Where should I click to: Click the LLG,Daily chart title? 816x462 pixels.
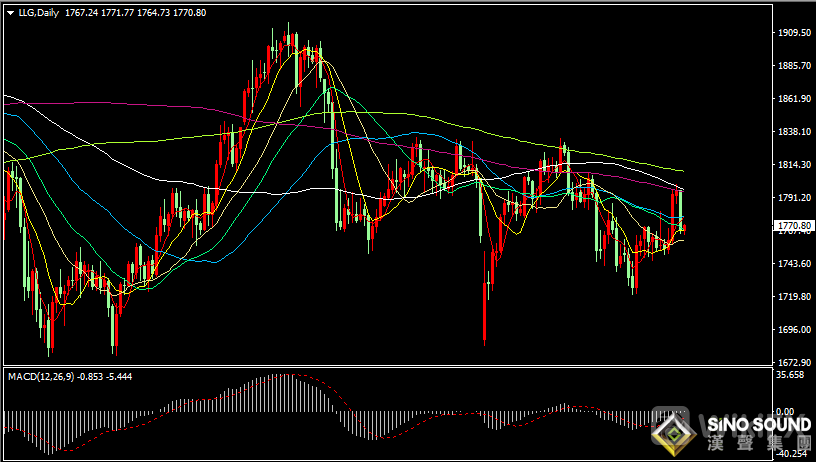38,12
